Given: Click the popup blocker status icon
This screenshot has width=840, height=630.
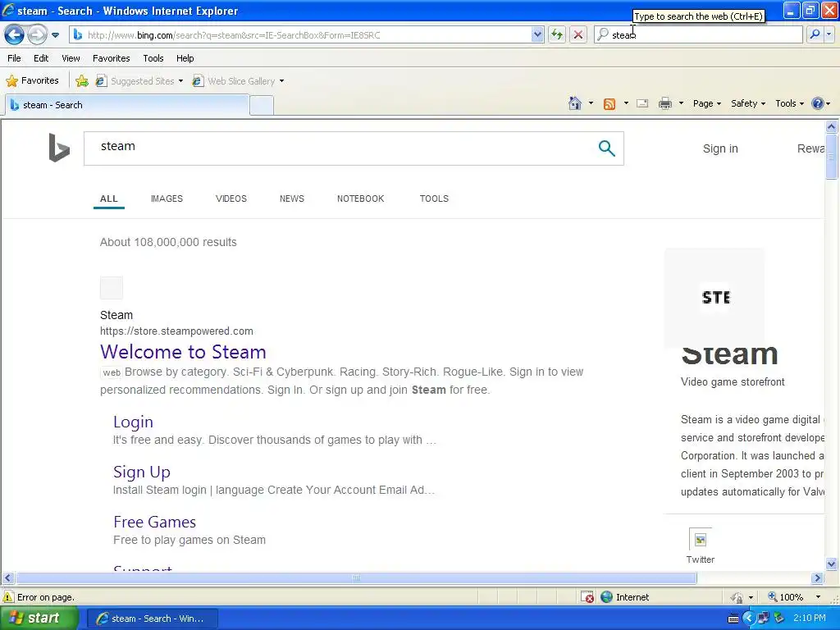Looking at the screenshot, I should 587,597.
